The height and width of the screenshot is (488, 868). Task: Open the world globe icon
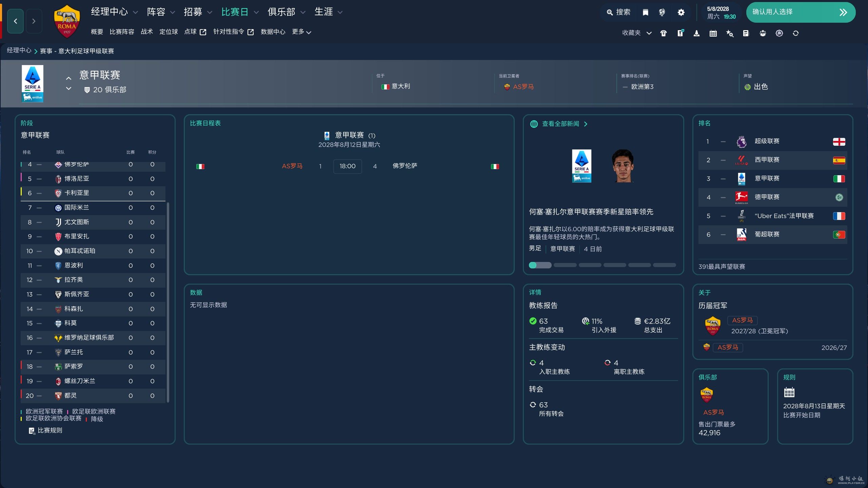tap(662, 13)
